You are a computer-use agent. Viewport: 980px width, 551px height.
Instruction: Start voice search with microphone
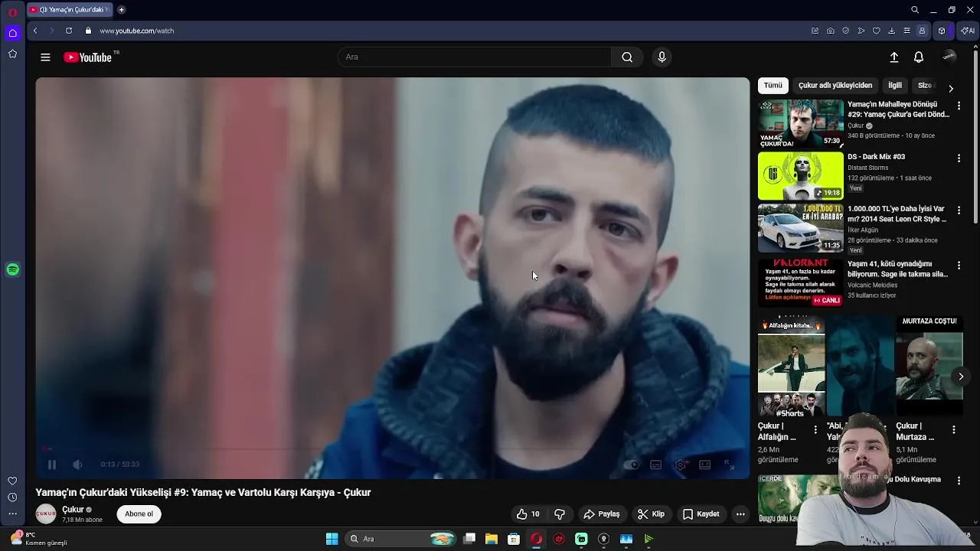tap(662, 57)
